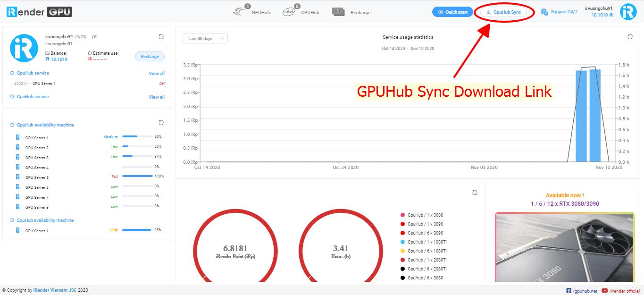Viewport: 644px width, 295px height.
Task: Click View all next to GpuHub service
Action: tap(156, 73)
